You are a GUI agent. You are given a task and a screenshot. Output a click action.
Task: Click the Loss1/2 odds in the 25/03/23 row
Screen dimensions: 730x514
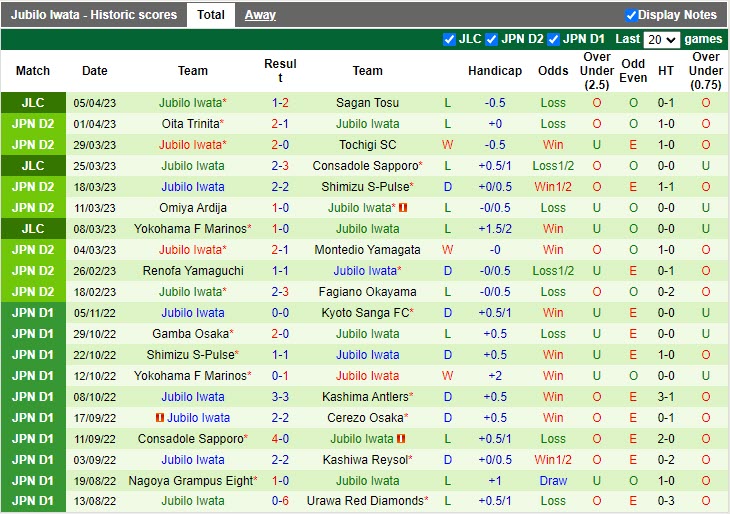(x=553, y=166)
